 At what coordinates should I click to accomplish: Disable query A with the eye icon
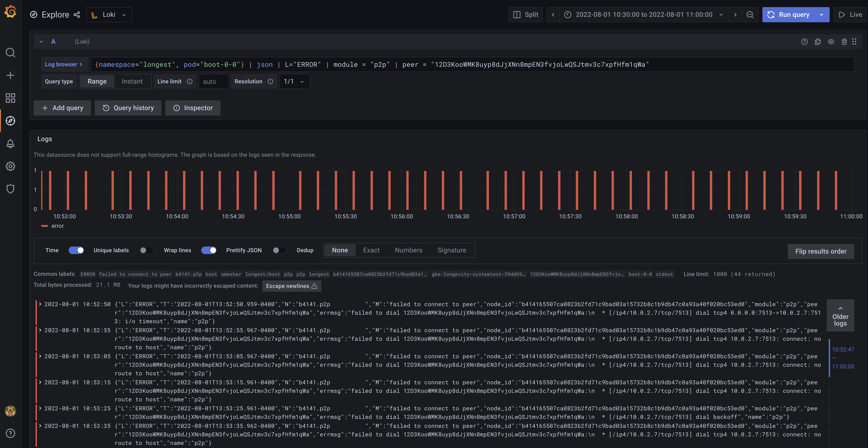pyautogui.click(x=831, y=42)
